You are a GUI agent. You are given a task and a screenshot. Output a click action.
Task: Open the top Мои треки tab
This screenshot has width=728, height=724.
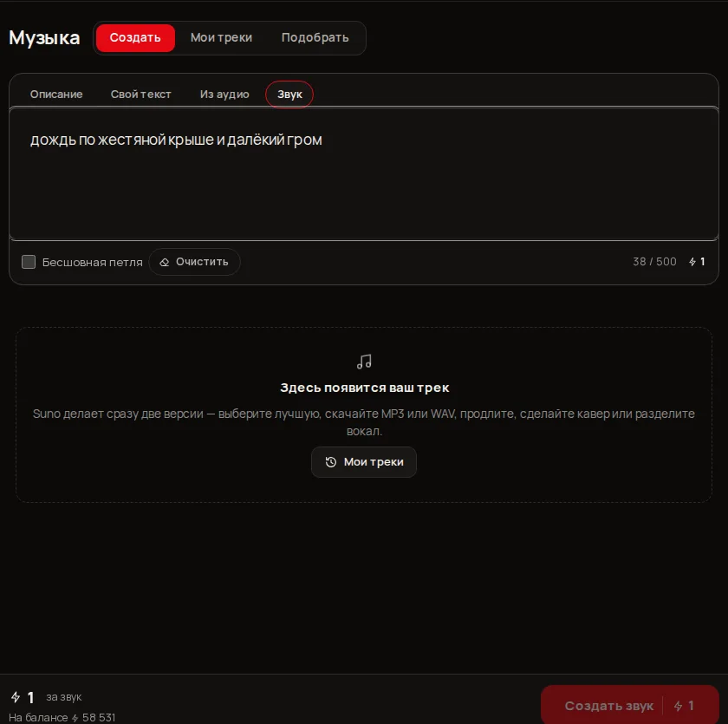(x=222, y=37)
